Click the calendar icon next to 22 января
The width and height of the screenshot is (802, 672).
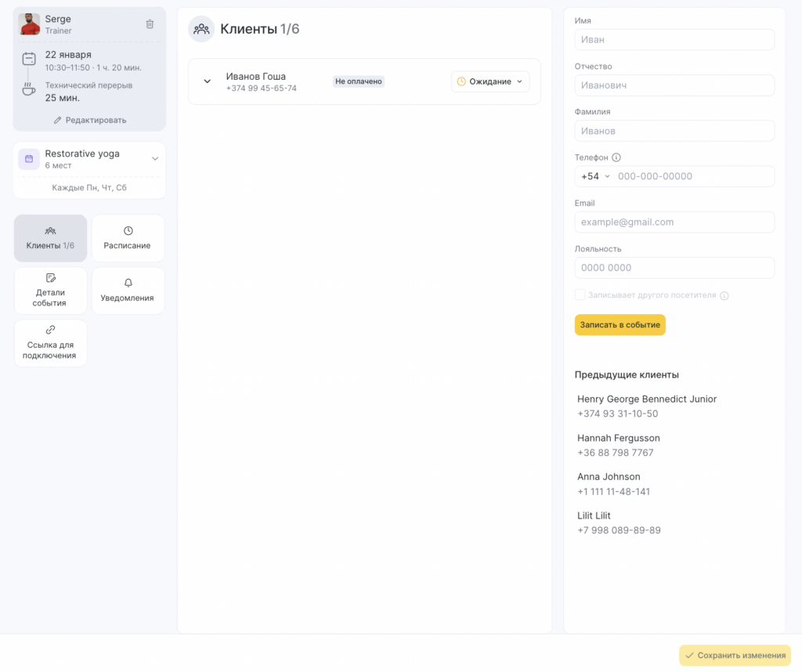29,59
